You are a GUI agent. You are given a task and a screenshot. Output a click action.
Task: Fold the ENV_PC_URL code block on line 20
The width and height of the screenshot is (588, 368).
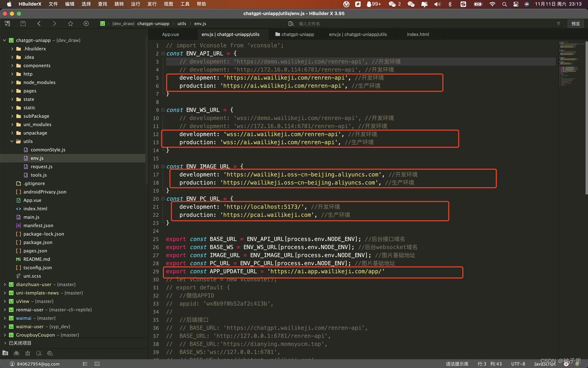click(163, 199)
